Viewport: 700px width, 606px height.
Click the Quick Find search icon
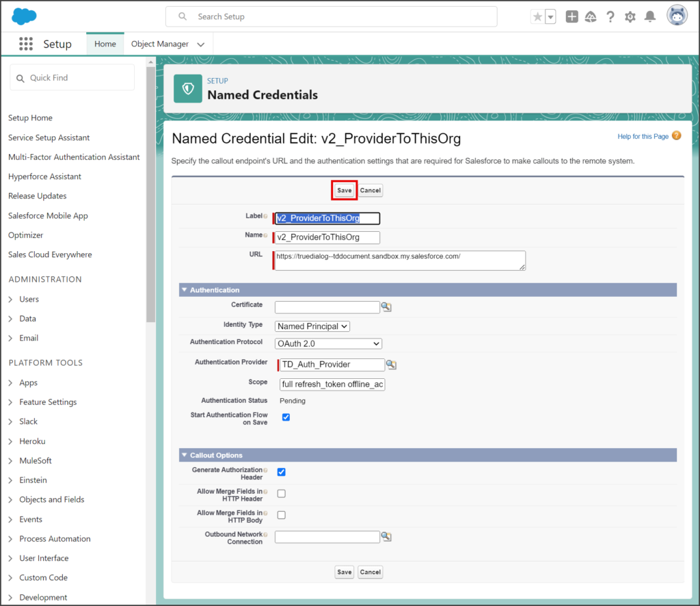[x=20, y=78]
